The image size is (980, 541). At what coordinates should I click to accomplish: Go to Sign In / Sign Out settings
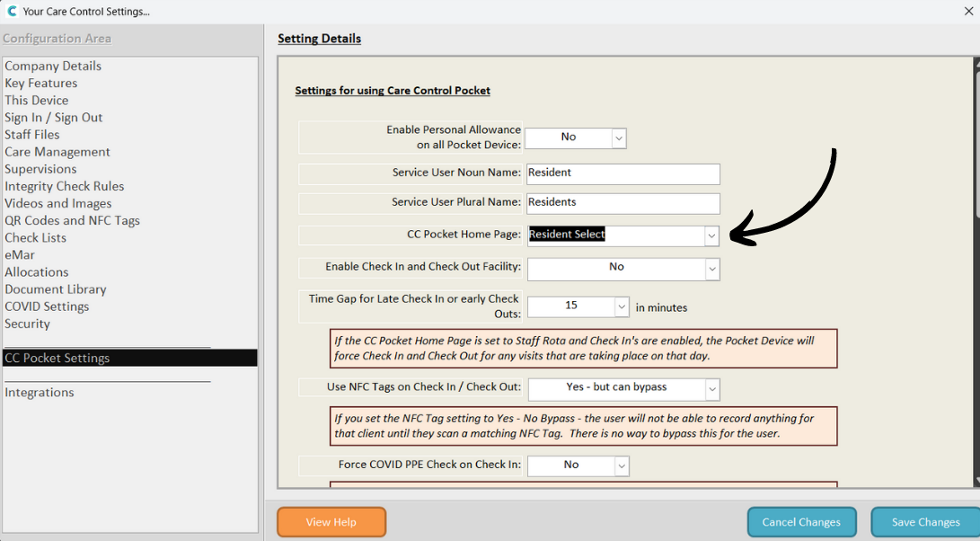coord(54,117)
